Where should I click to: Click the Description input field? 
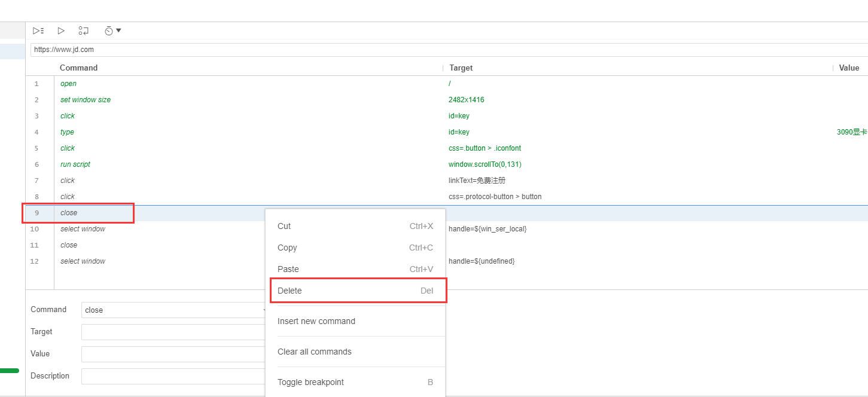coord(173,376)
